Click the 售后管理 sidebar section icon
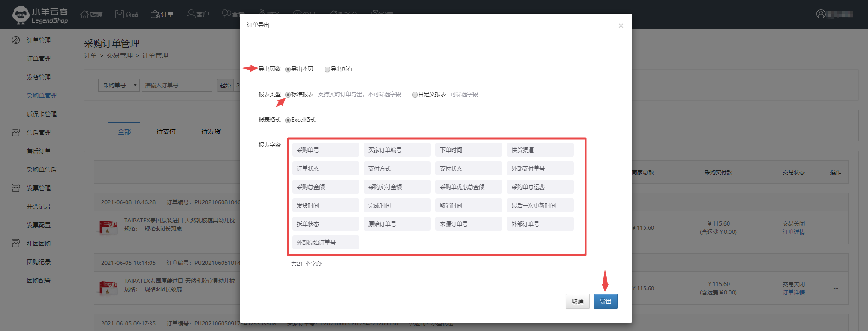 [16, 133]
